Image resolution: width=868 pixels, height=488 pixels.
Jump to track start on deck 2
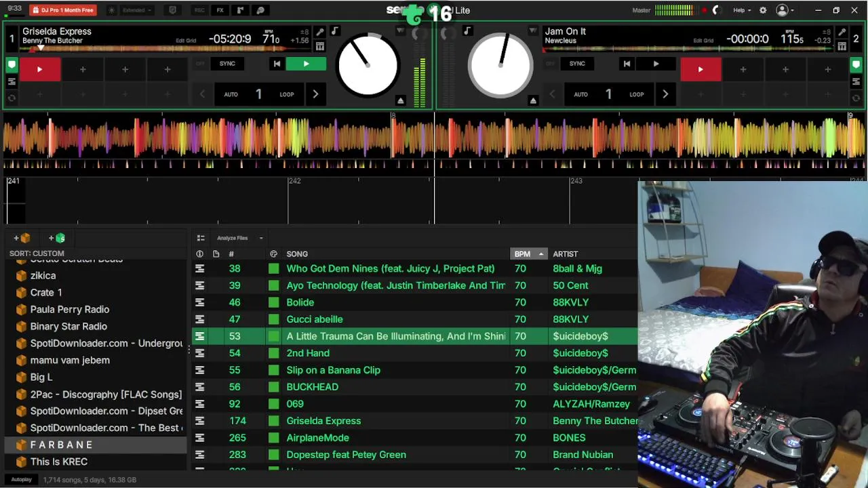tap(627, 64)
